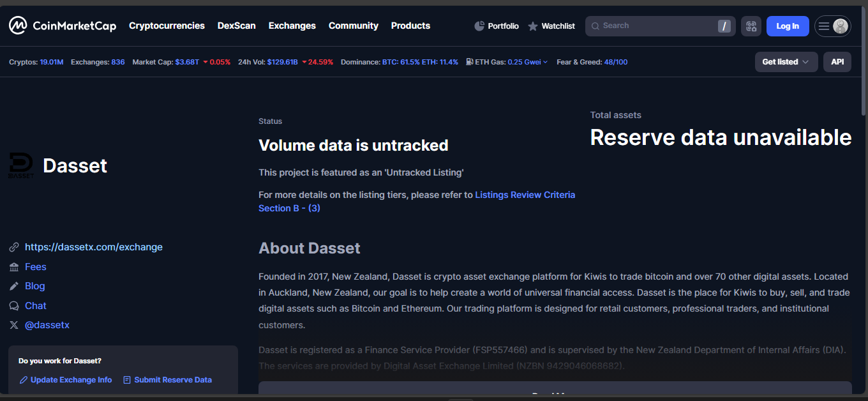Click the 'About Dasset' heading
The height and width of the screenshot is (401, 868).
coord(310,248)
